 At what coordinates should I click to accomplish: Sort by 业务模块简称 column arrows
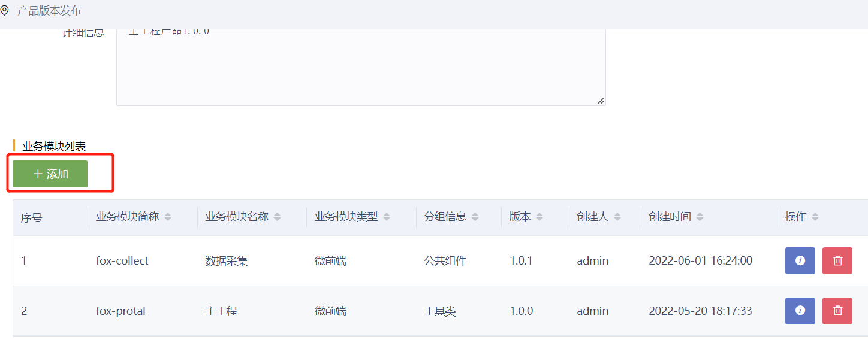[x=168, y=217]
